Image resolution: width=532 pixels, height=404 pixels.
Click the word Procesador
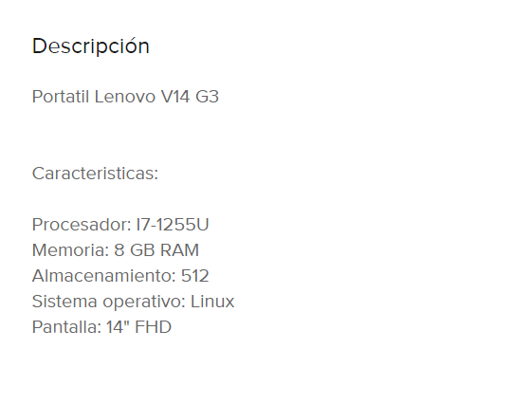[82, 225]
